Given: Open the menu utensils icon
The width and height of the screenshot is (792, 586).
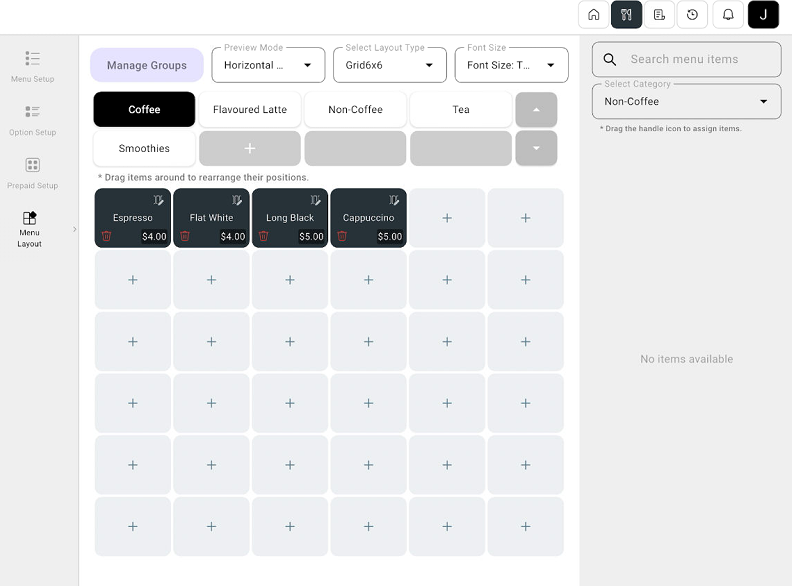Looking at the screenshot, I should 626,15.
